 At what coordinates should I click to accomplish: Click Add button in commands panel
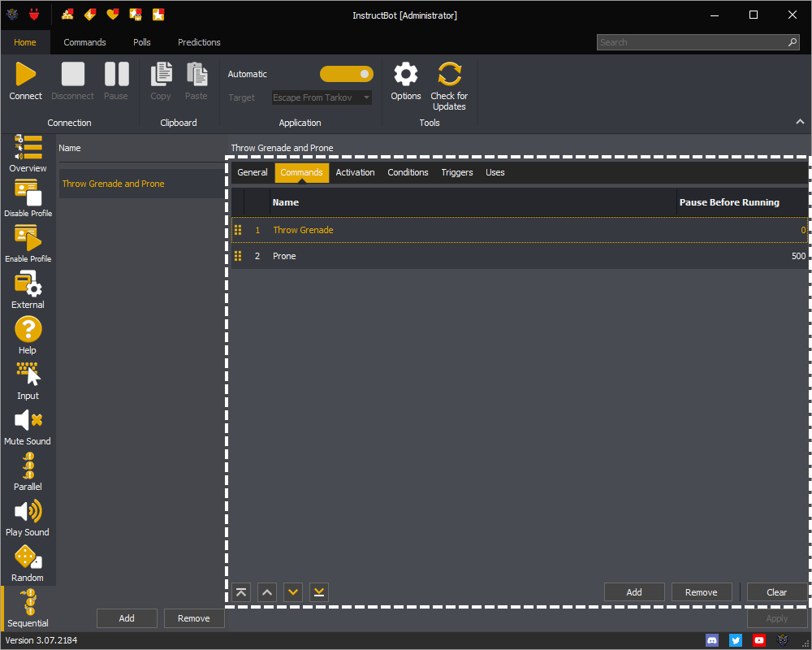click(634, 592)
